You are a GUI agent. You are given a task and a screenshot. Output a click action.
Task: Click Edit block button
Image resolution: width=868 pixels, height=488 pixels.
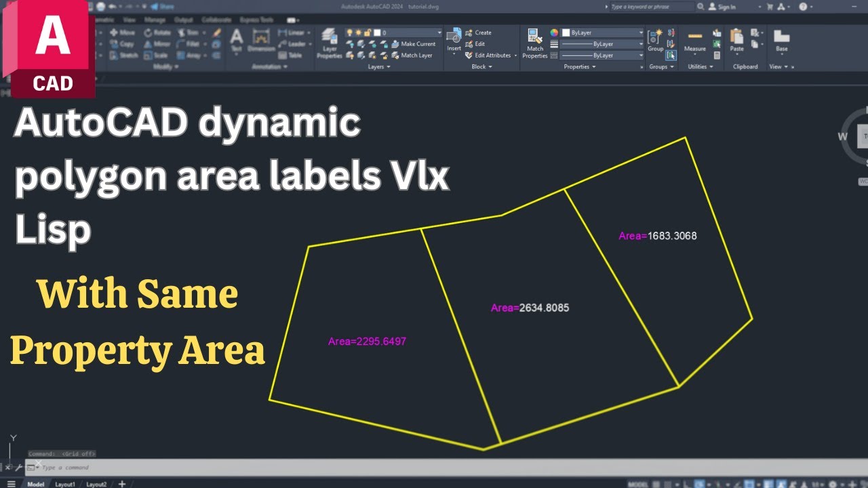click(475, 44)
